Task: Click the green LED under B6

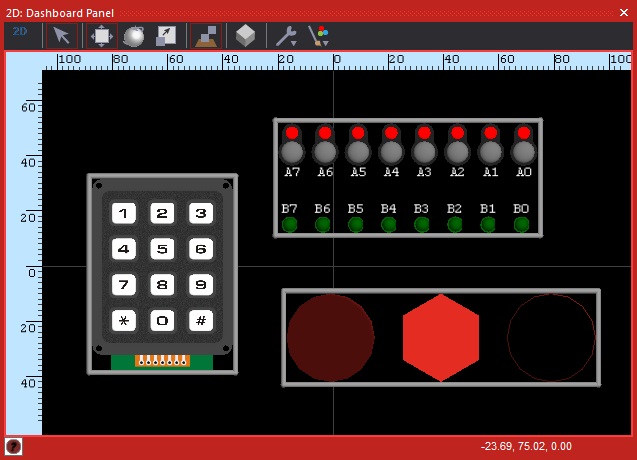Action: point(323,225)
